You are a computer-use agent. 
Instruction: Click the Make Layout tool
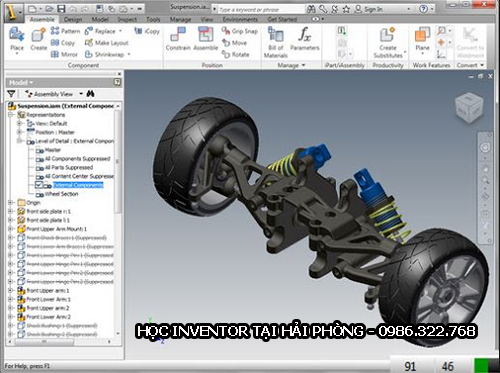tap(106, 43)
